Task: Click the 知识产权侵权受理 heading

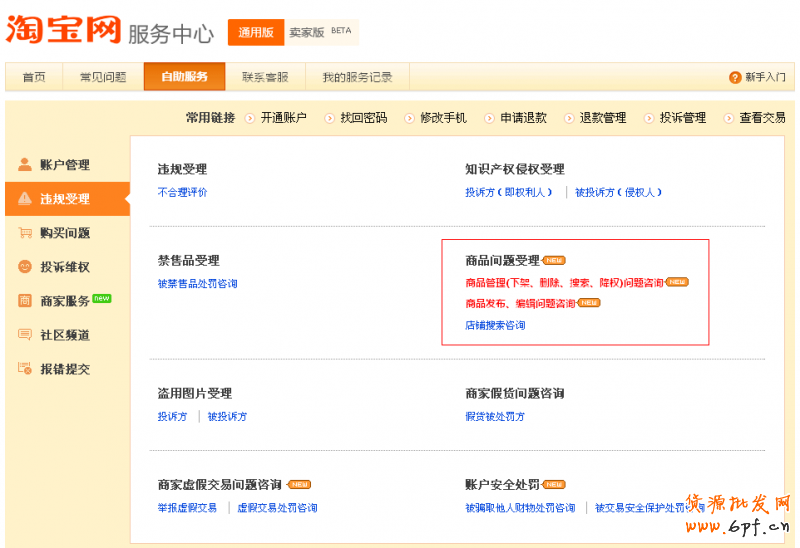Action: tap(515, 169)
